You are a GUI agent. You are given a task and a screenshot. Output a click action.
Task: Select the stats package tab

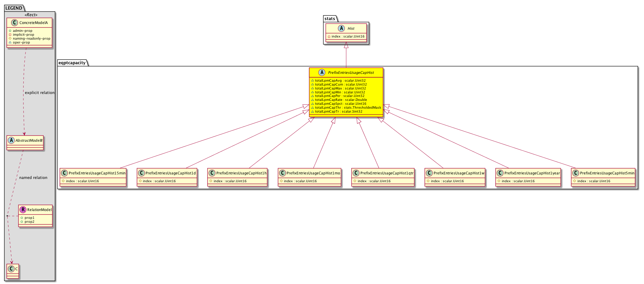pyautogui.click(x=330, y=19)
